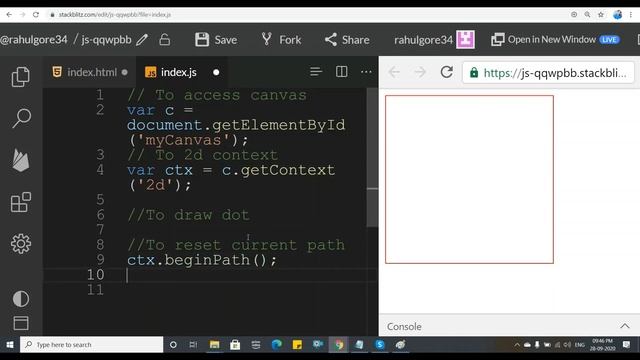Open the Search sidebar icon
The image size is (640, 360).
(21, 118)
